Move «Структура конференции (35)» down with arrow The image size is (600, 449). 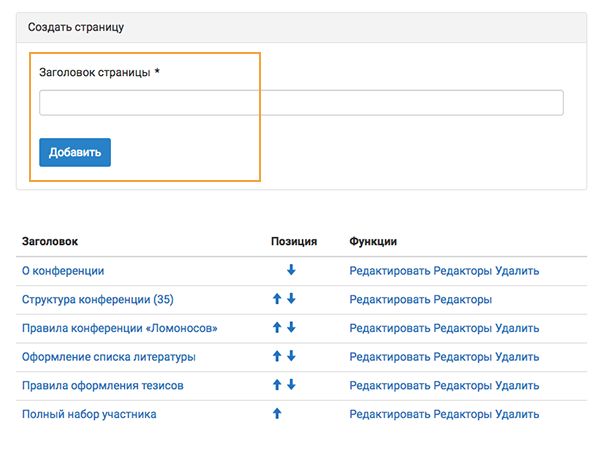point(291,299)
